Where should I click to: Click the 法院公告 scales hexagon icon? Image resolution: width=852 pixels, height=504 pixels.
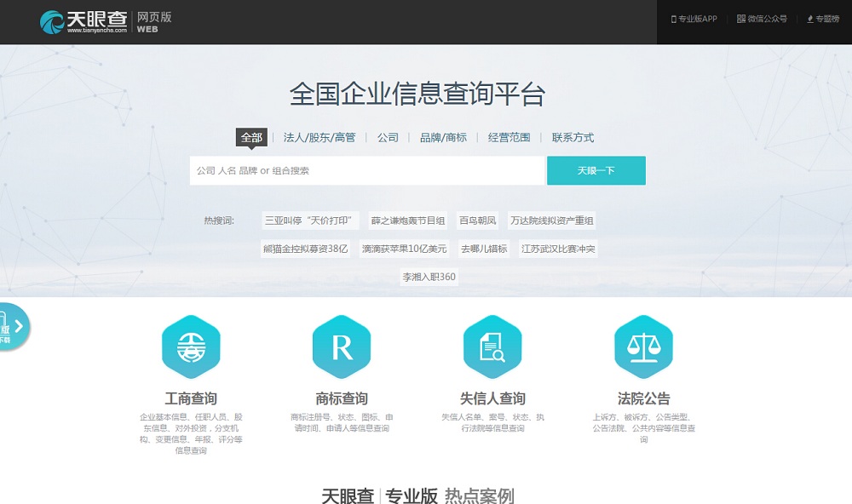point(643,346)
